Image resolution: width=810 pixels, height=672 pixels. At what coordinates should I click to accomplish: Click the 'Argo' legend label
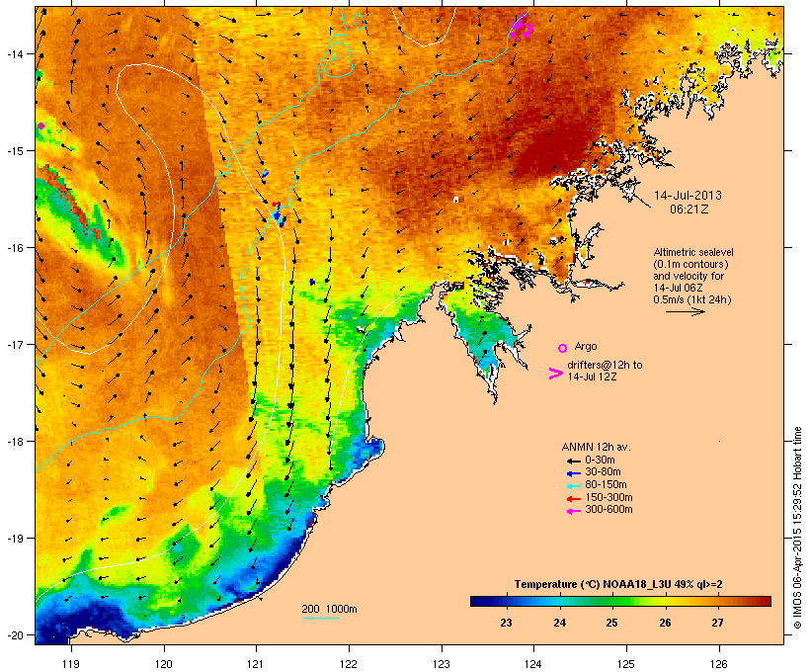point(586,346)
